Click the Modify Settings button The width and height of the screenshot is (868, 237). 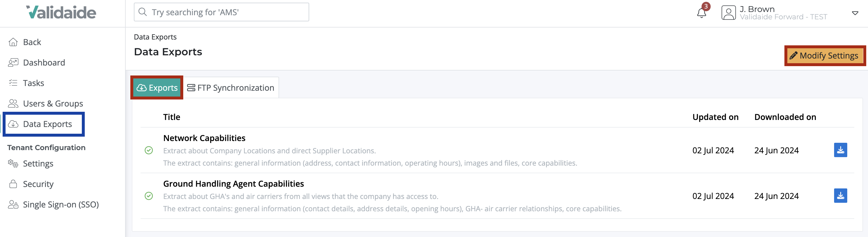pos(825,56)
